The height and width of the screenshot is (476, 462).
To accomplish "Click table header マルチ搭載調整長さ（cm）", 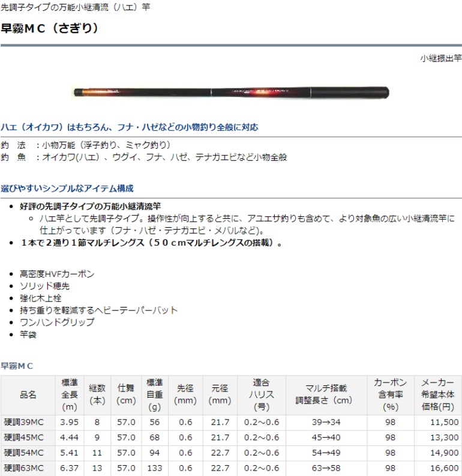I will (326, 394).
